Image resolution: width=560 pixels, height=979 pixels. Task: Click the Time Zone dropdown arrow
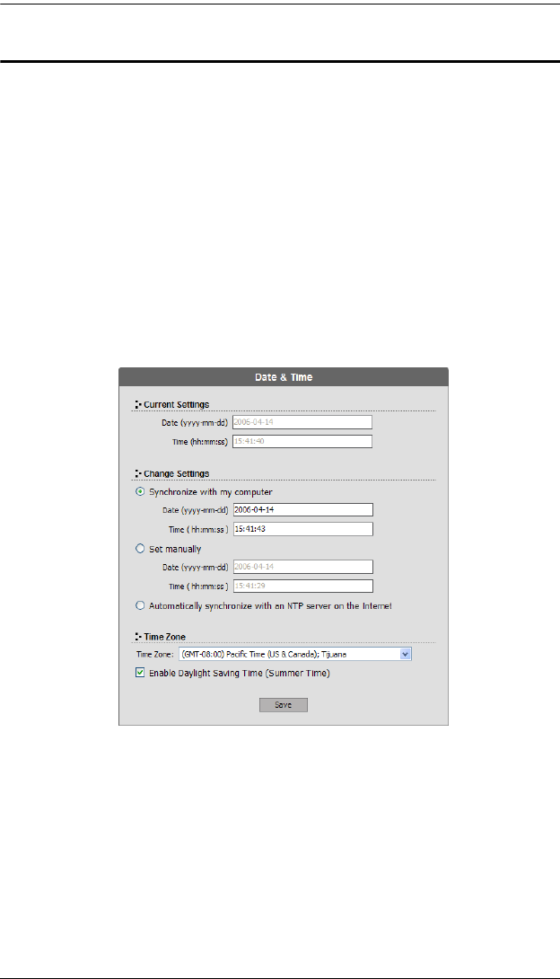click(x=406, y=655)
